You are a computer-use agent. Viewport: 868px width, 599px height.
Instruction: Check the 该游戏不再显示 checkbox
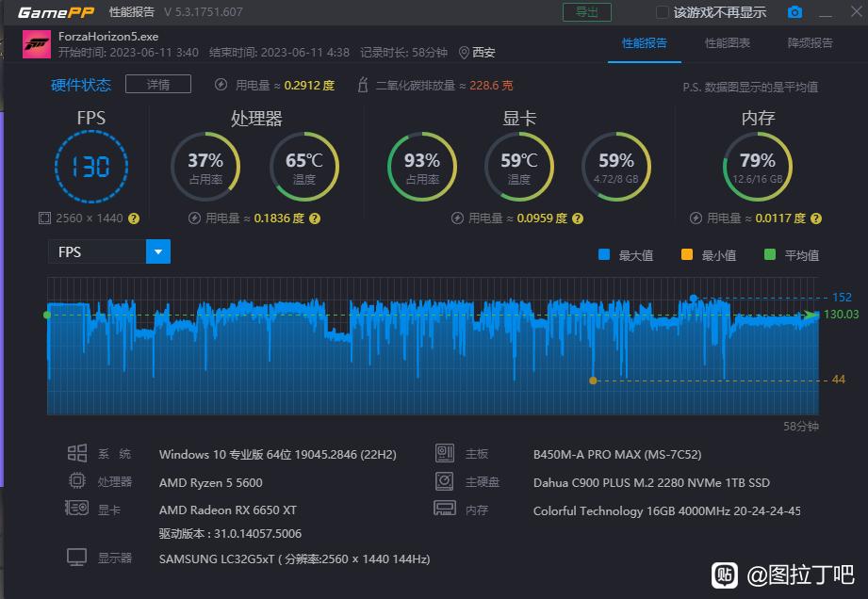pos(663,12)
